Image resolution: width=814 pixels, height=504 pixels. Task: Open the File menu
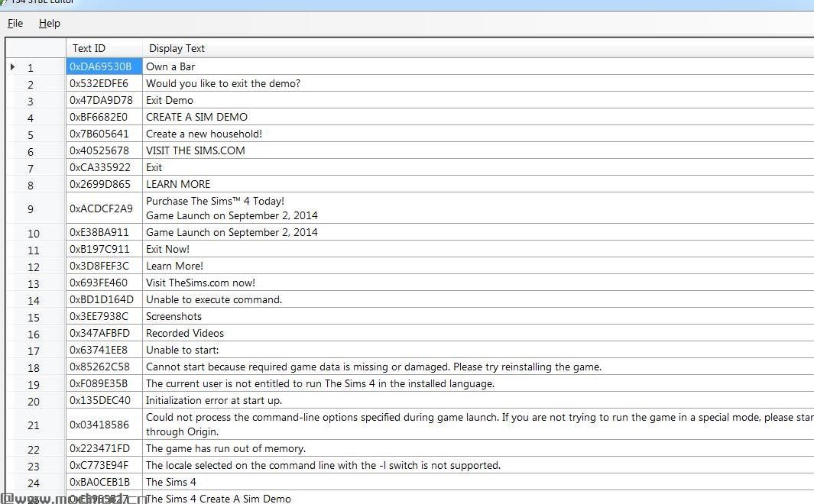click(x=15, y=24)
